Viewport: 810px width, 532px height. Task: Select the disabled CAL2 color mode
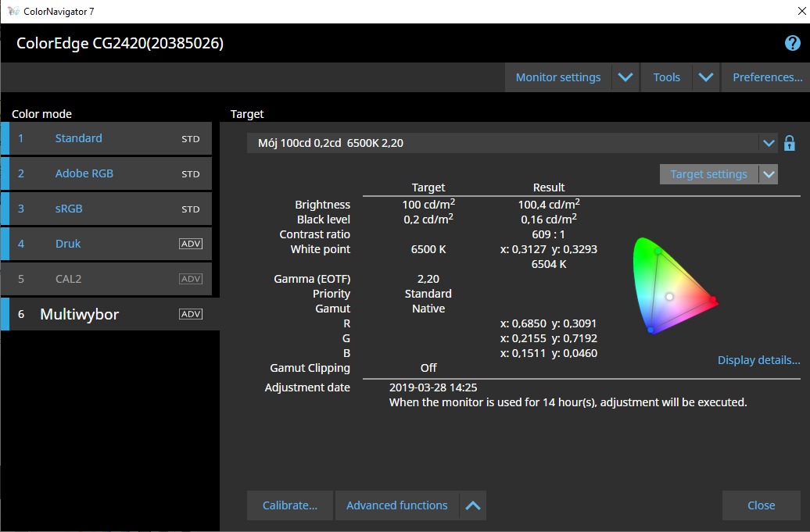coord(68,279)
